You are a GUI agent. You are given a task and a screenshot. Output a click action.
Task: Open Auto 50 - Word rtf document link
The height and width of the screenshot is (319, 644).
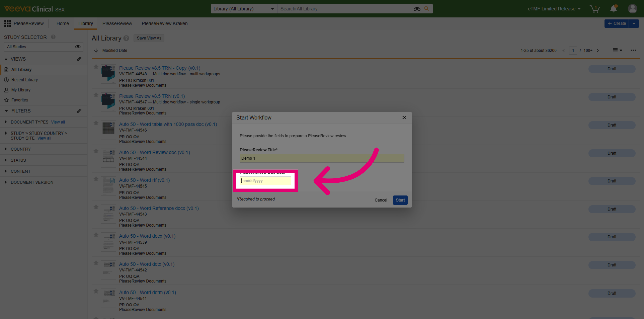(x=145, y=180)
